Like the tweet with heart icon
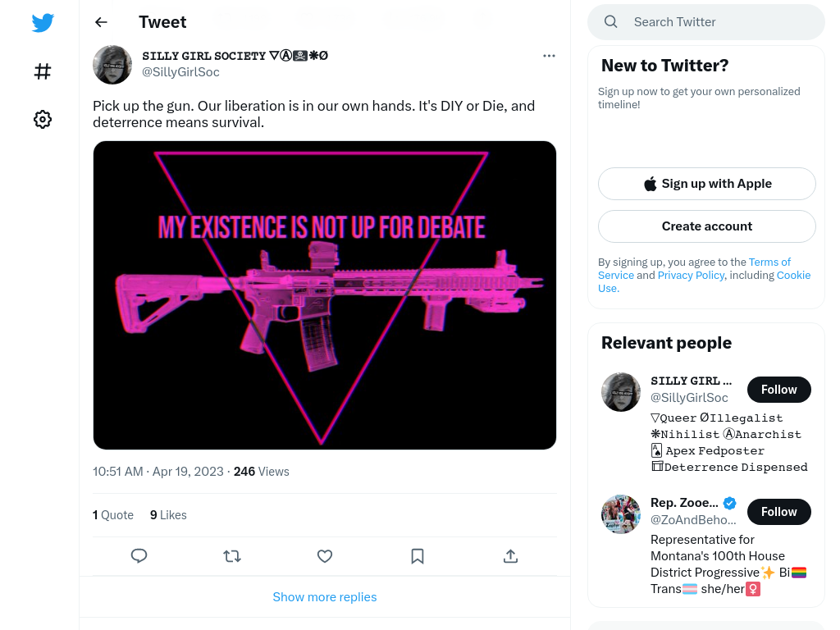This screenshot has height=630, width=840. (325, 556)
